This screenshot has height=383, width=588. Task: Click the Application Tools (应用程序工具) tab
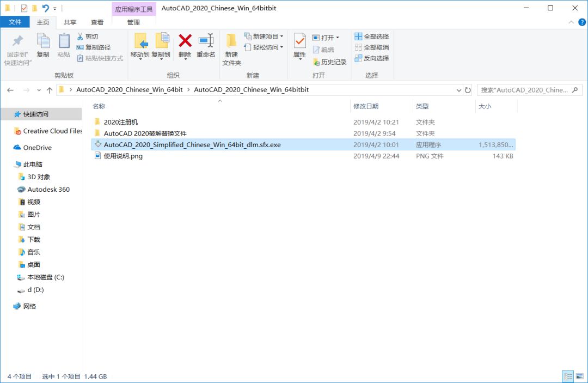tap(133, 9)
